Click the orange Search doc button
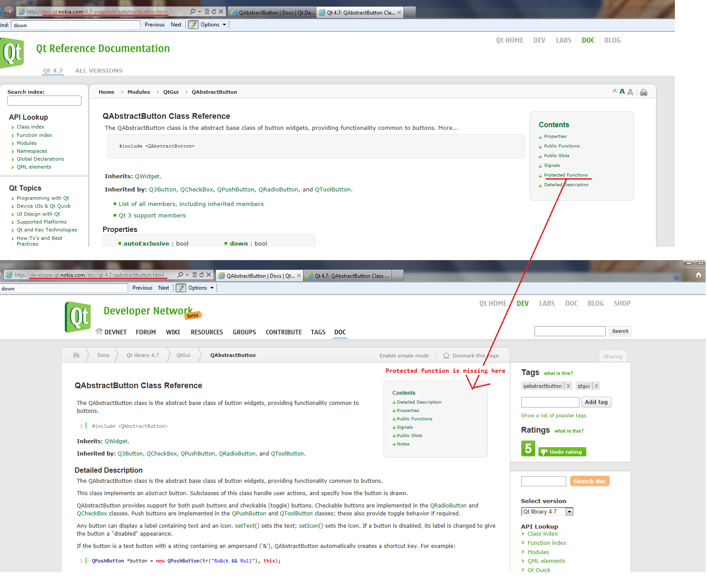Screen dimensions: 707x588 click(x=589, y=481)
